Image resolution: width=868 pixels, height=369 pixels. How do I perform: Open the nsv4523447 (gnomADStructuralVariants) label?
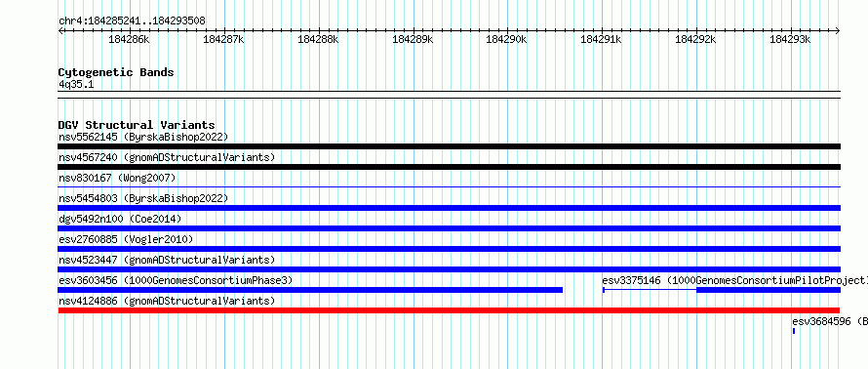pos(167,260)
